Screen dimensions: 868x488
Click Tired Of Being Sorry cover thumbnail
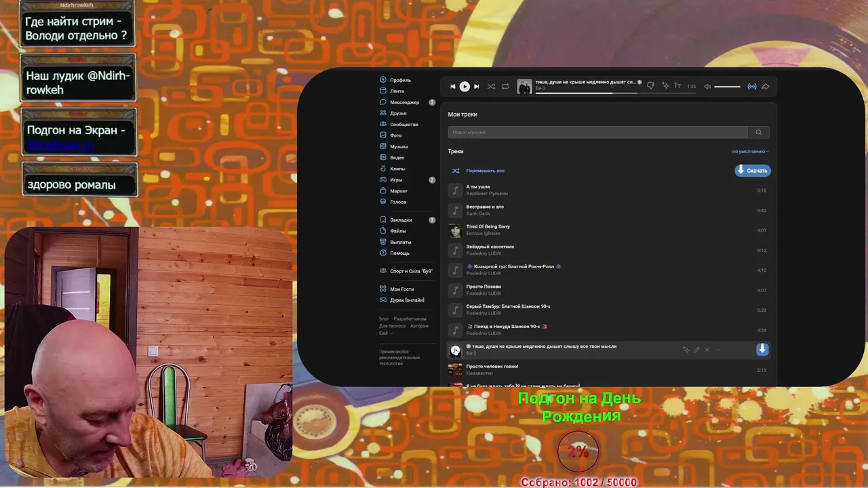[455, 230]
